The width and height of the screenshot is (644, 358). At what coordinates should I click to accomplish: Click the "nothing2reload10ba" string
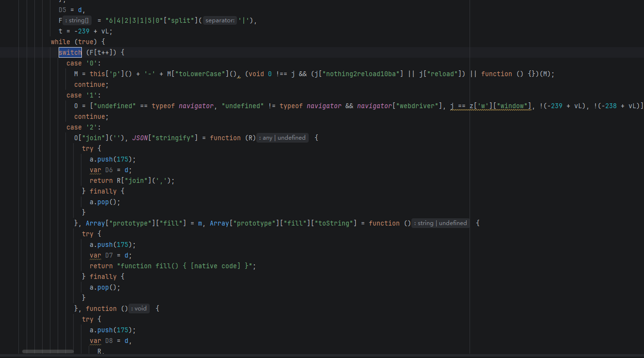pos(361,74)
